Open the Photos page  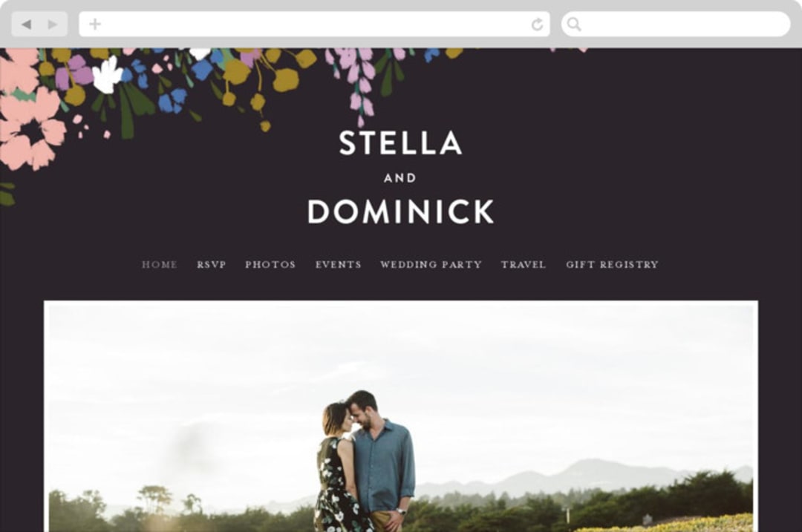click(x=270, y=265)
